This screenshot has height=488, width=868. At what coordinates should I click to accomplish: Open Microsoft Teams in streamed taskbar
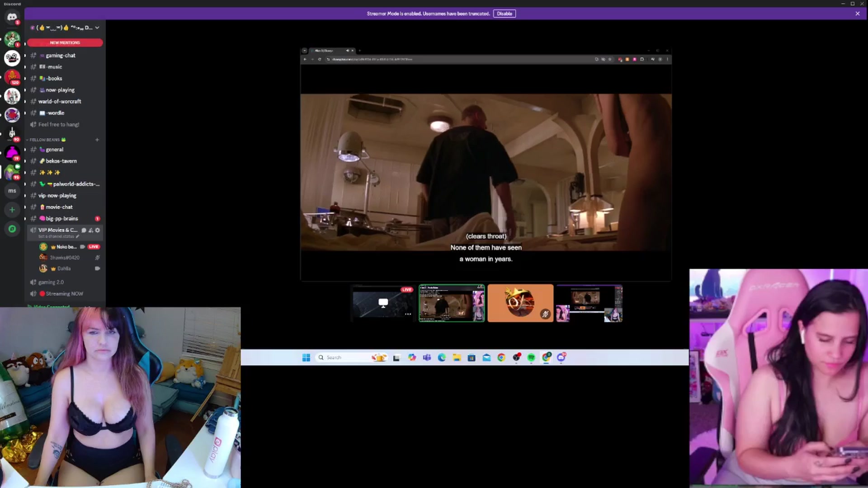pyautogui.click(x=427, y=357)
